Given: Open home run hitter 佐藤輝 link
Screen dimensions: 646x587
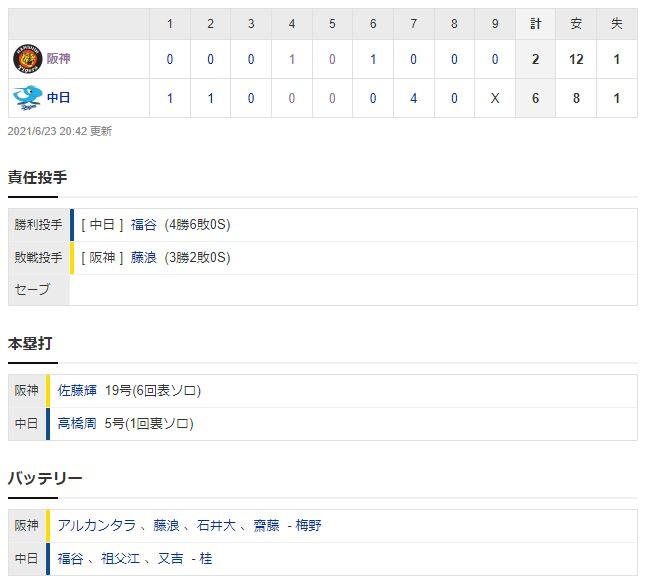Looking at the screenshot, I should click(x=77, y=390).
